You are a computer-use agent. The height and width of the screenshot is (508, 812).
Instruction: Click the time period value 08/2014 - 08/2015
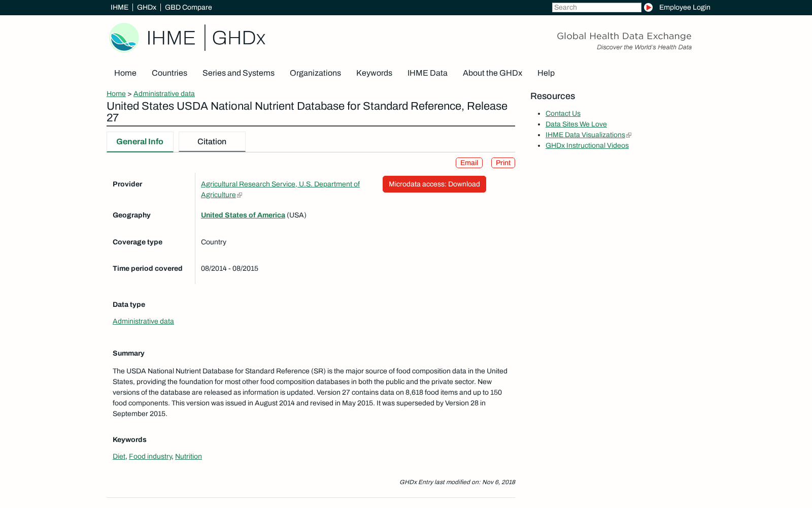coord(229,268)
